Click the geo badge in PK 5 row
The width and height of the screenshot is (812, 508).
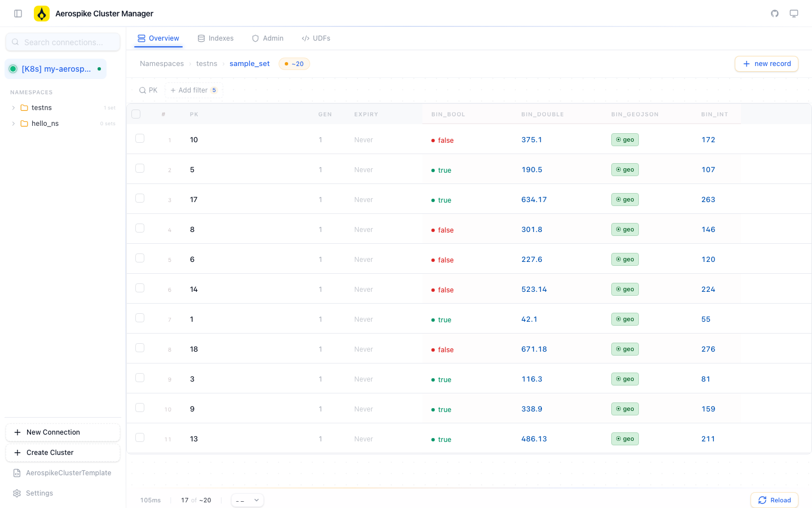click(x=625, y=169)
